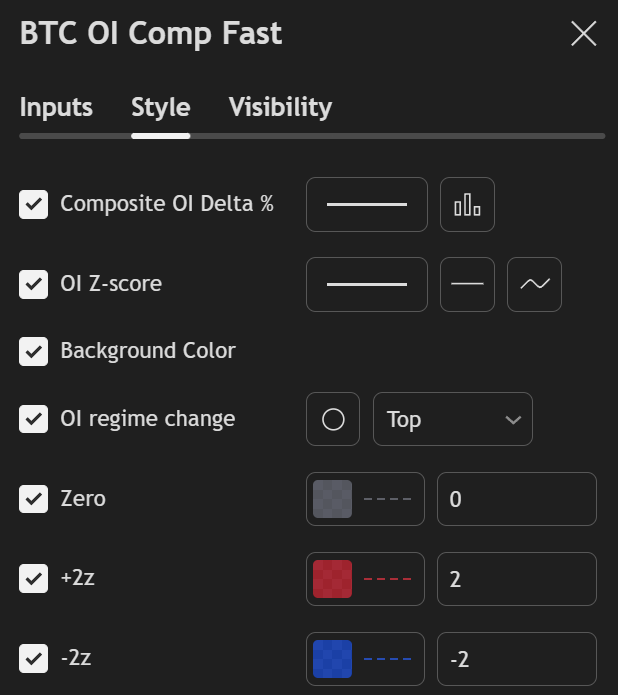Open the red +2z line color swatch
The image size is (618, 695).
332,579
